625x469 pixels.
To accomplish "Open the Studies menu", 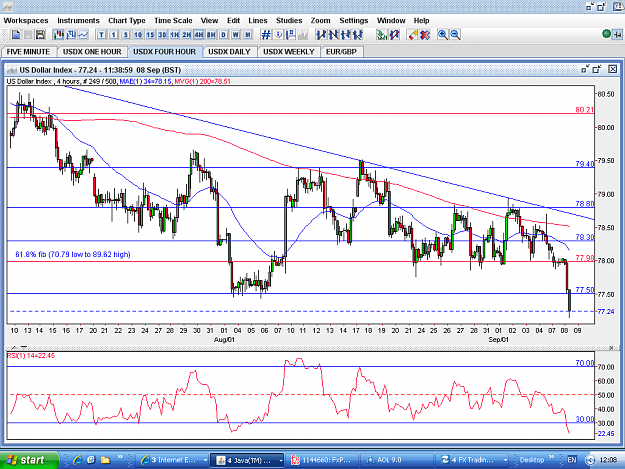I will pyautogui.click(x=289, y=21).
